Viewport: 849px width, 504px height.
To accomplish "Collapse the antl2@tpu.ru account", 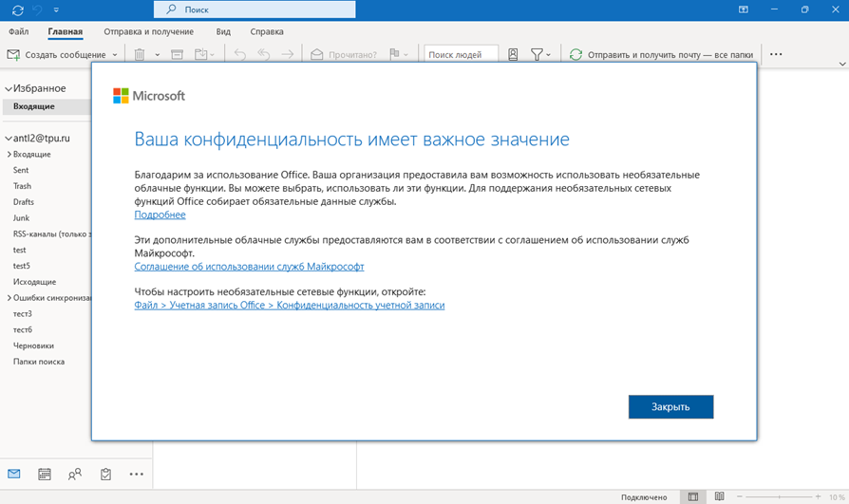I will tap(9, 139).
